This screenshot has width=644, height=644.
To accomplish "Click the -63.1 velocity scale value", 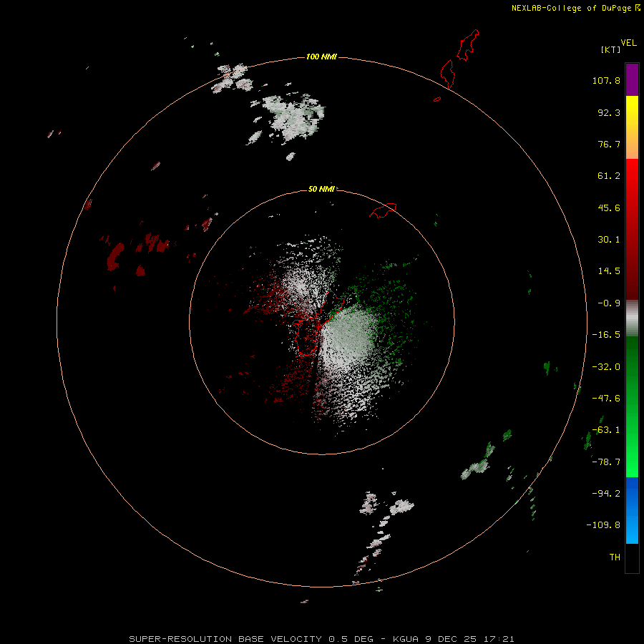I will pyautogui.click(x=606, y=430).
